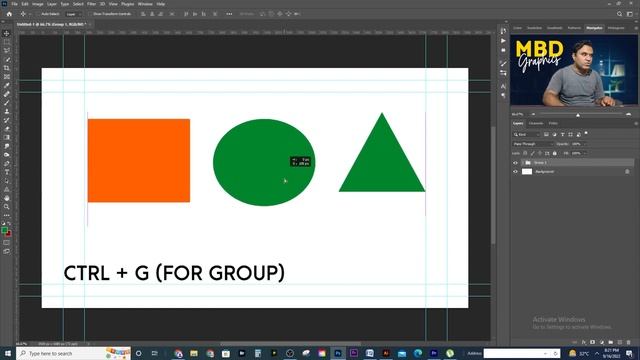
Task: Open the Image menu
Action: pos(38,4)
